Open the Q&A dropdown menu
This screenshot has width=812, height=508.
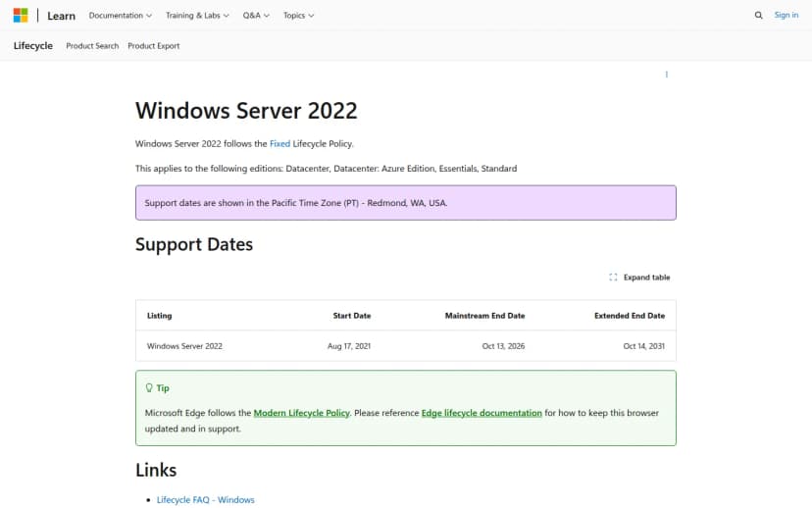point(256,16)
